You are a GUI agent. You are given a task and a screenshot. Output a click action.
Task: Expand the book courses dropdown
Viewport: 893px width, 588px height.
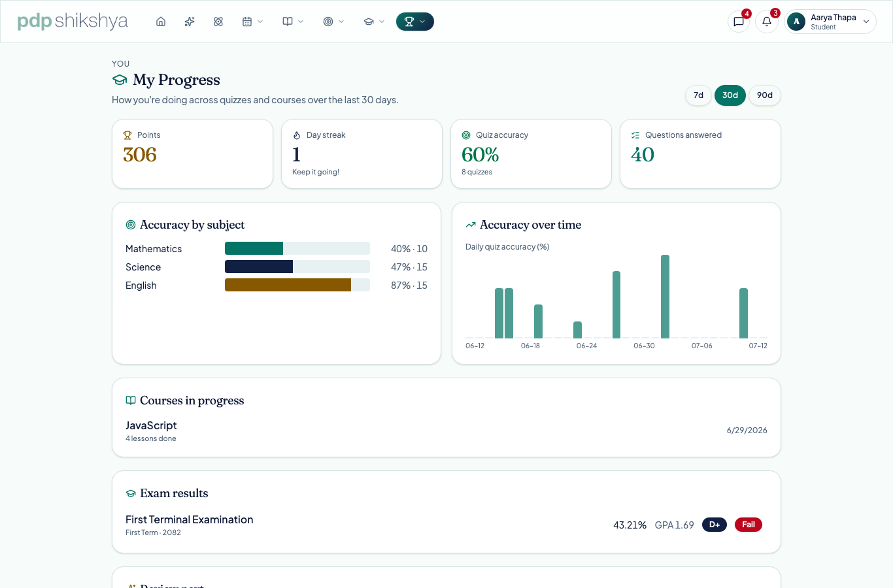pyautogui.click(x=293, y=22)
